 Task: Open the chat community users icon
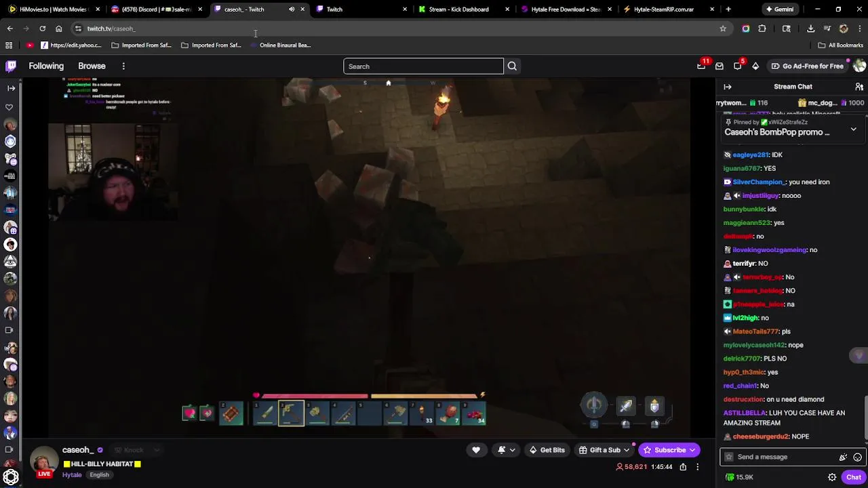tap(859, 87)
